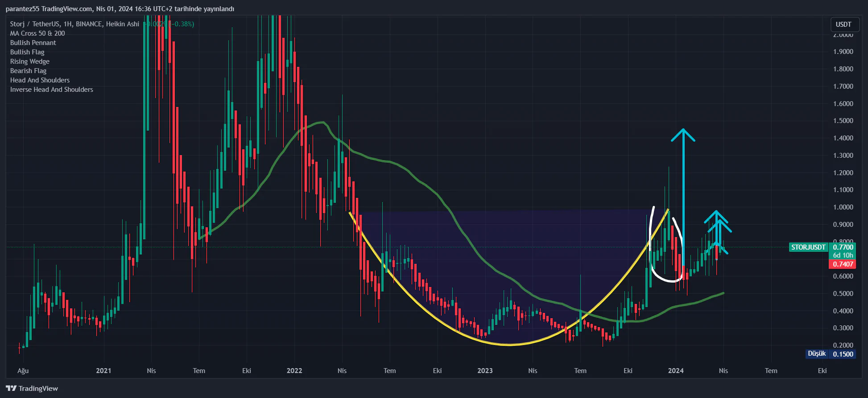
Task: Select the Bullish Pennant indicator label
Action: [x=33, y=43]
